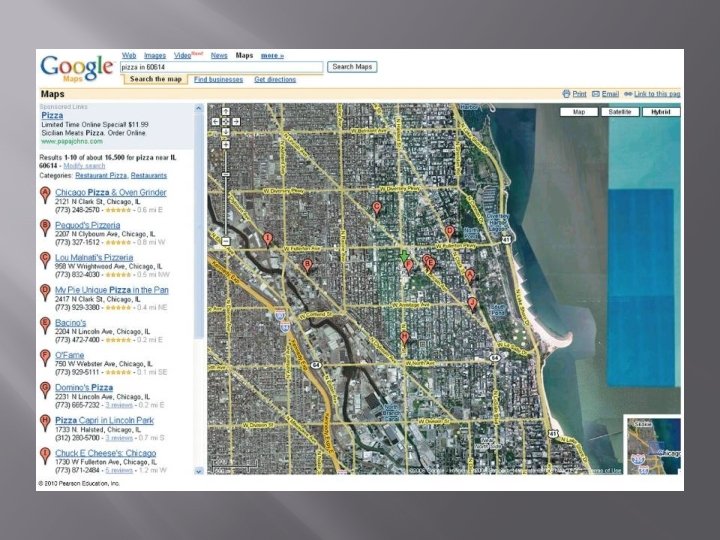Select the Search the map tab
This screenshot has height=540, width=720.
coord(156,79)
